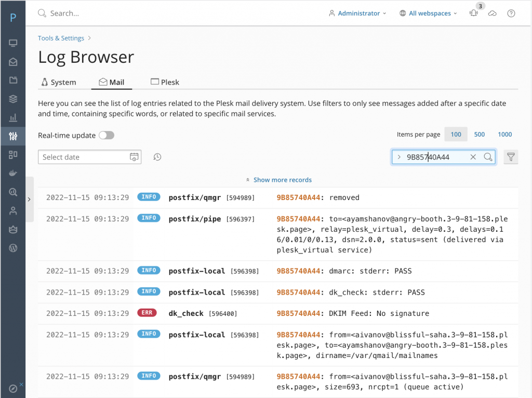Toggle the Real-time update switch
The image size is (532, 398).
click(107, 136)
